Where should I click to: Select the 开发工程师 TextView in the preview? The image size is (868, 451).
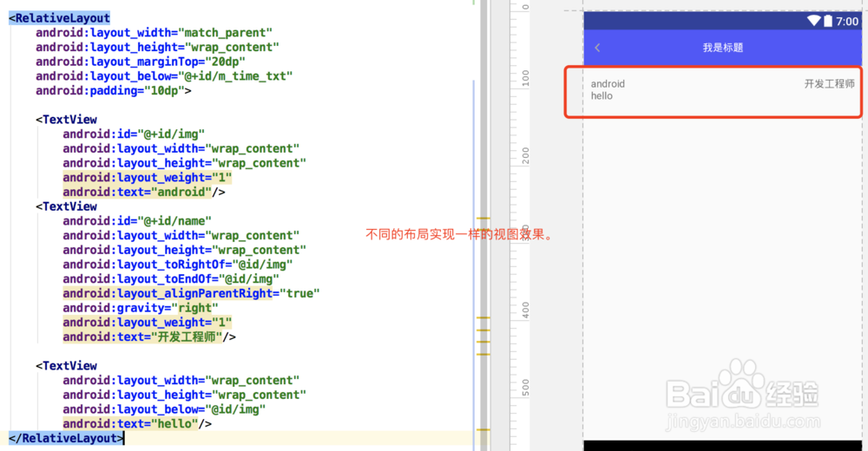[829, 84]
